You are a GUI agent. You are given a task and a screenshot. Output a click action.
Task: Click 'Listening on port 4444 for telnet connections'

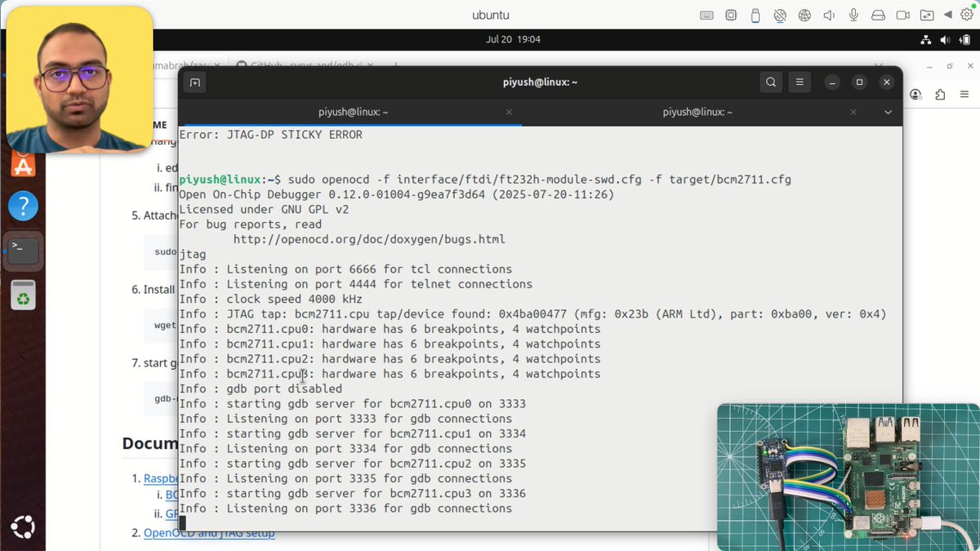click(355, 284)
